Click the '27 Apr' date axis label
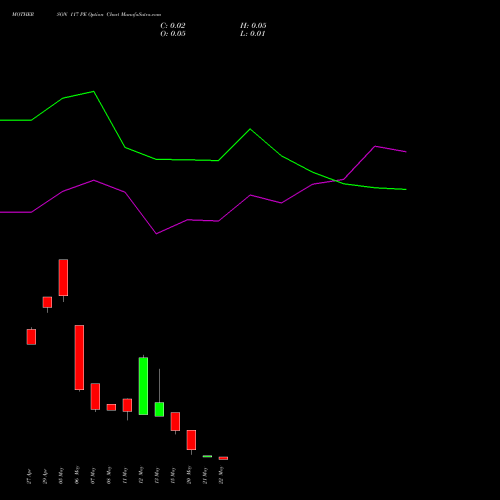The width and height of the screenshot is (500, 500). click(x=29, y=476)
